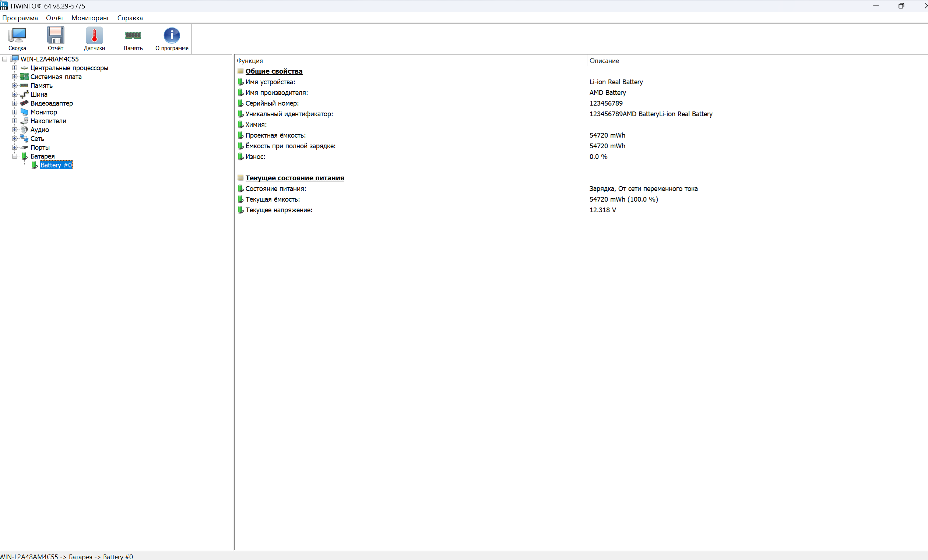Viewport: 928px width, 560px height.
Task: Select the Износ row in details
Action: [255, 157]
